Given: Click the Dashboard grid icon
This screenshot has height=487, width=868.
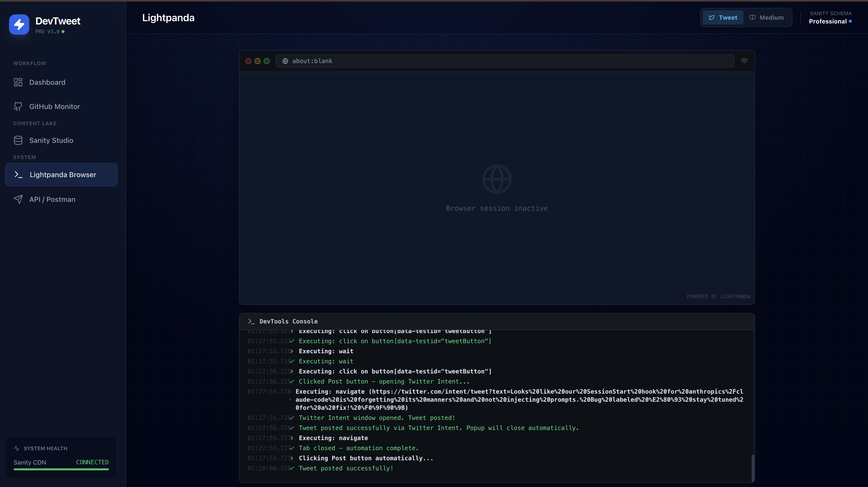Looking at the screenshot, I should pos(18,82).
